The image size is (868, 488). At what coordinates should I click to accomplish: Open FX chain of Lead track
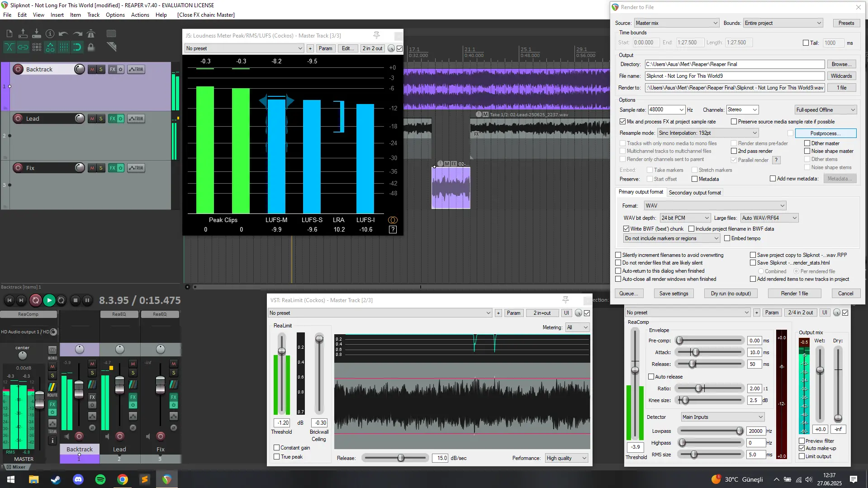click(x=113, y=118)
